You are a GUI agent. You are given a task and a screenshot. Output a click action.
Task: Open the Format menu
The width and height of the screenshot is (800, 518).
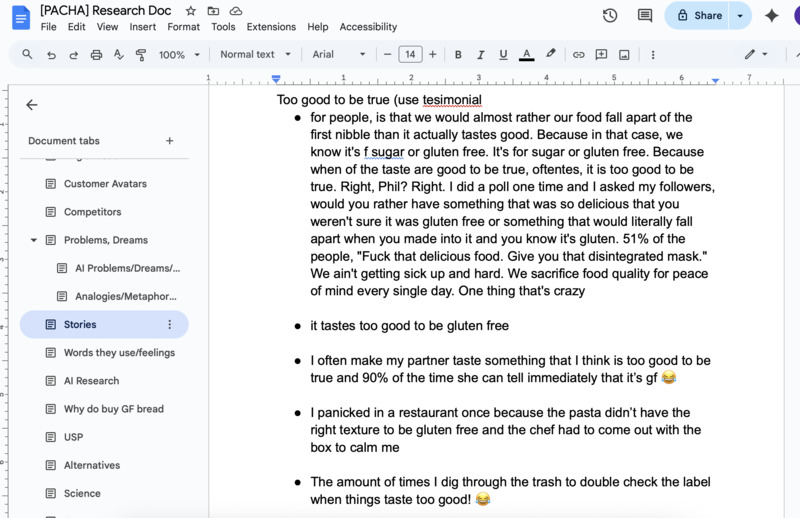pos(183,27)
